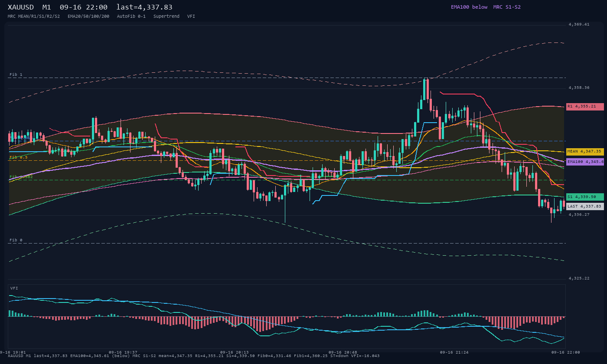Click the 09-16 19:37 time axis label

click(123, 352)
